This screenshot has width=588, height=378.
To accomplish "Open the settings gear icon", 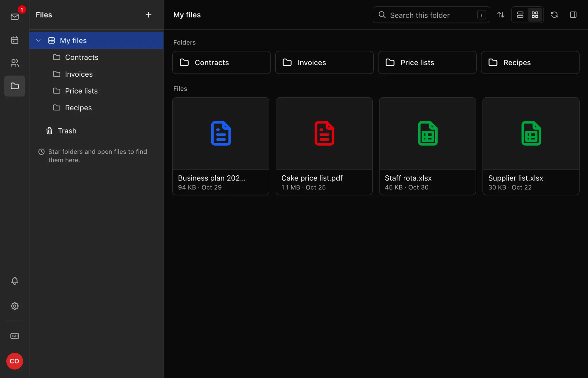I will click(15, 306).
